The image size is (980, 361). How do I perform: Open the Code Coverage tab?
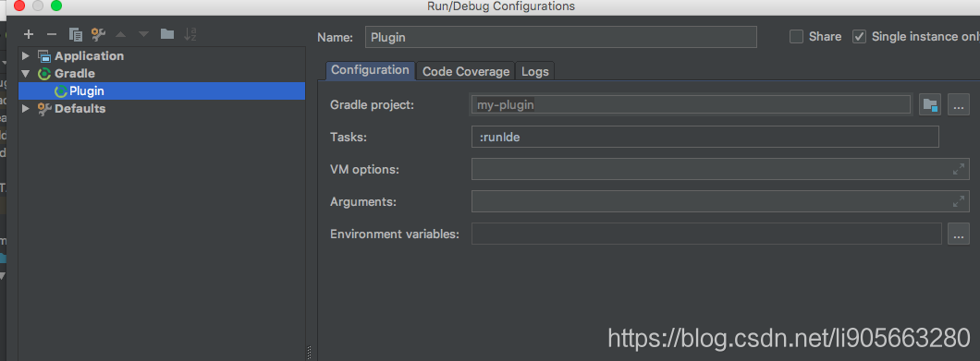(x=466, y=71)
